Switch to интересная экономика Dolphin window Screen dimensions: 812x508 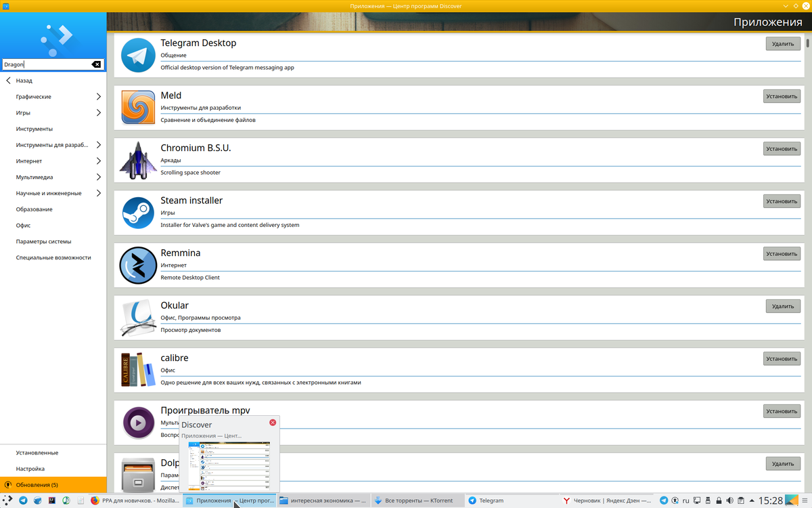323,501
